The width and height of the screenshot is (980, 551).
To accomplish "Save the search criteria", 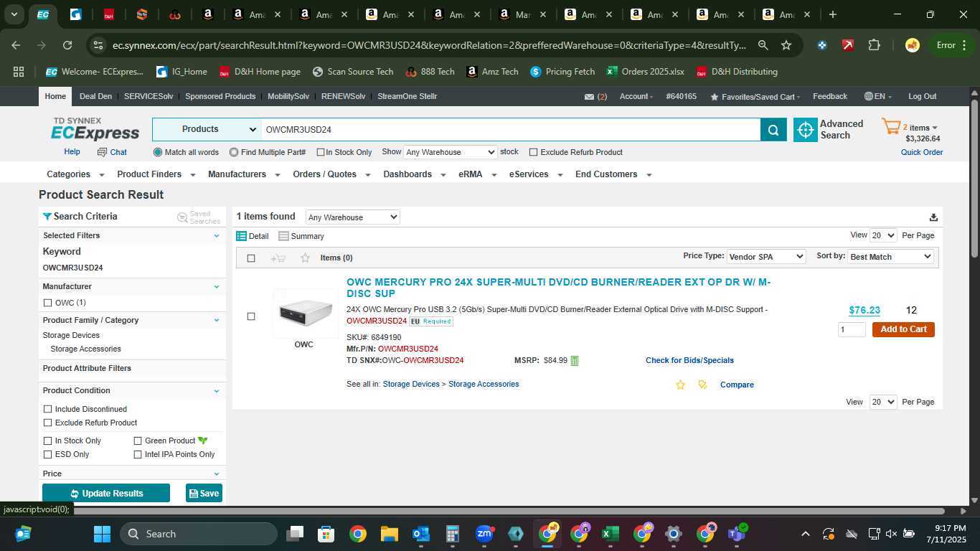I will tap(204, 494).
